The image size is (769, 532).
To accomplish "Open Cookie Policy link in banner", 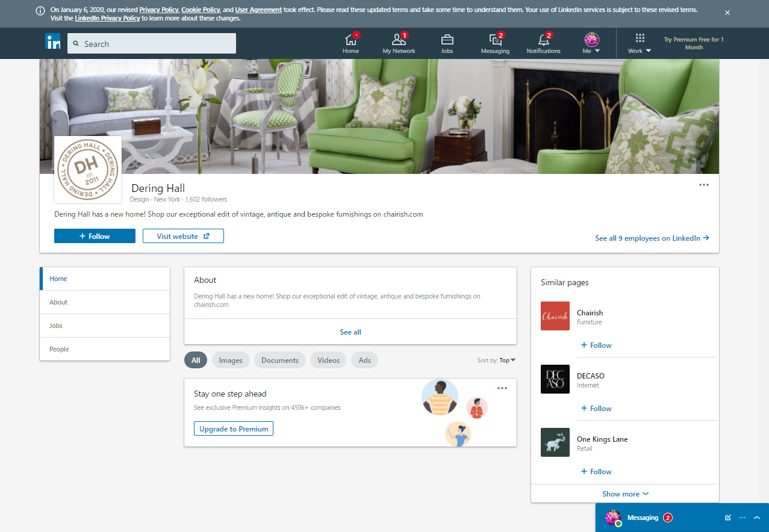I will point(201,10).
